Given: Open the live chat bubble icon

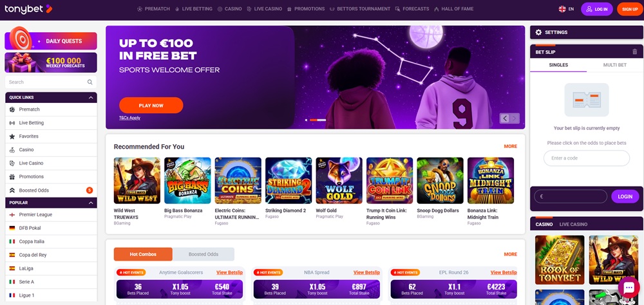Looking at the screenshot, I should tap(629, 288).
